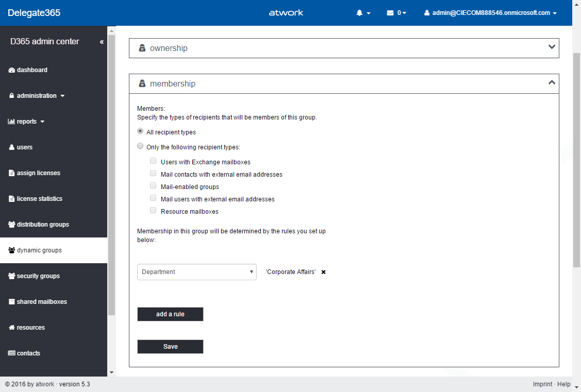This screenshot has height=392, width=581.
Task: Click the contacts card icon
Action: pos(12,353)
